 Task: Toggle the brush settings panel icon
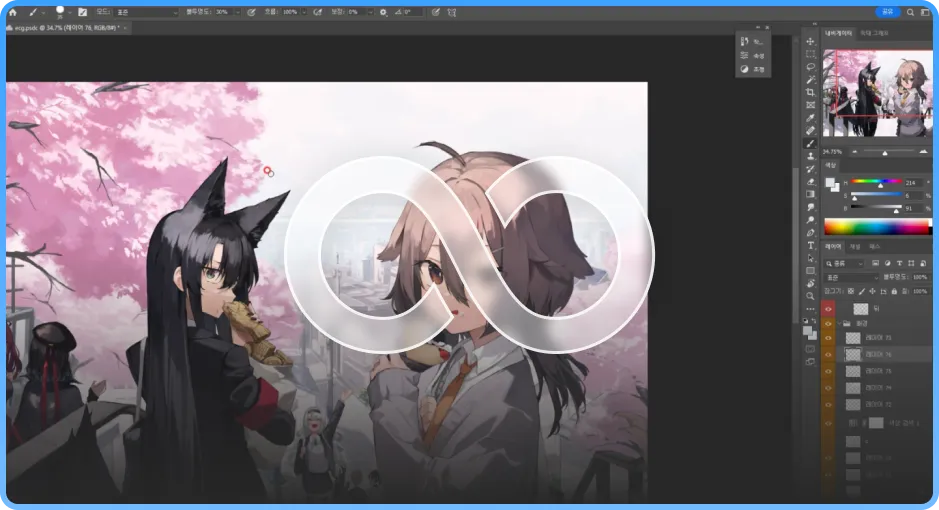83,12
